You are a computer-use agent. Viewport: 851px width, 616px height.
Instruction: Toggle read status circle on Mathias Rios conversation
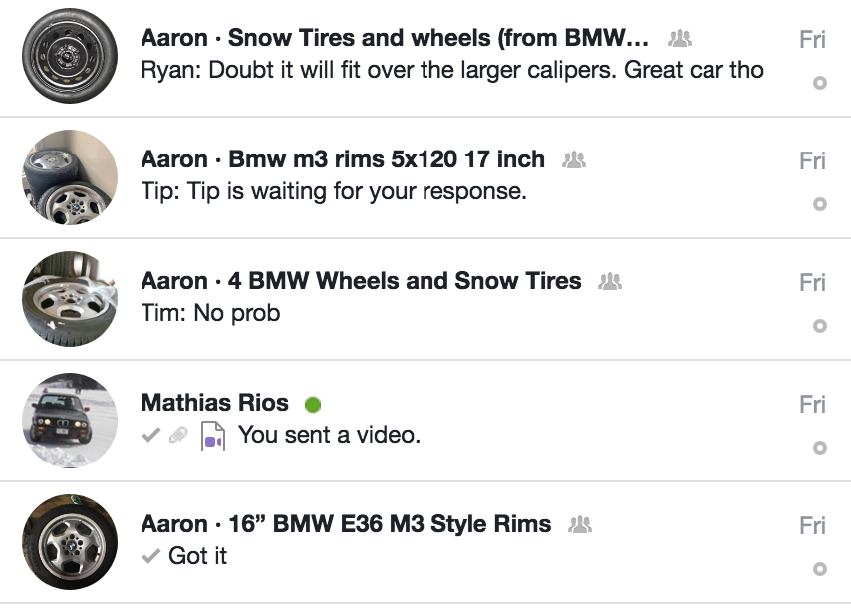(x=820, y=448)
